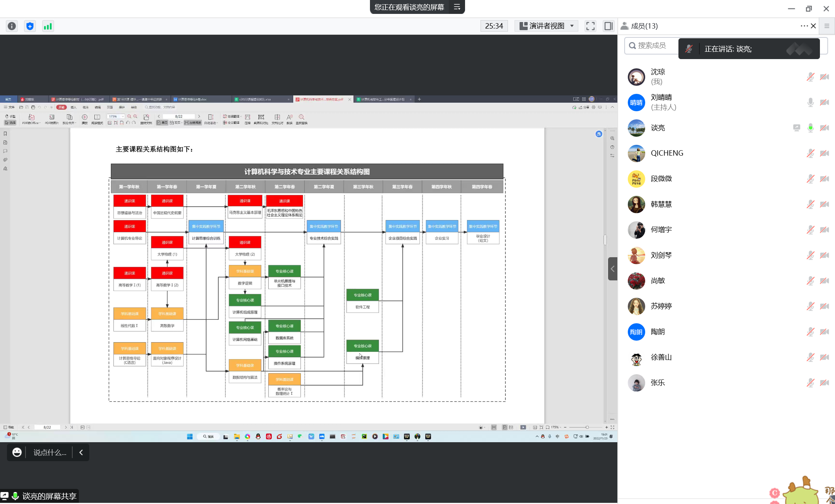This screenshot has width=835, height=504.
Task: Expand the viewing-screen banner menu icon
Action: click(x=457, y=7)
